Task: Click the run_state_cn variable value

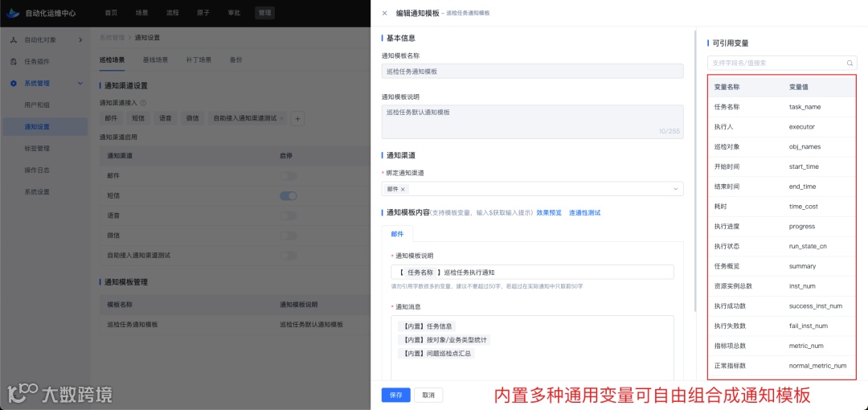Action: point(808,246)
